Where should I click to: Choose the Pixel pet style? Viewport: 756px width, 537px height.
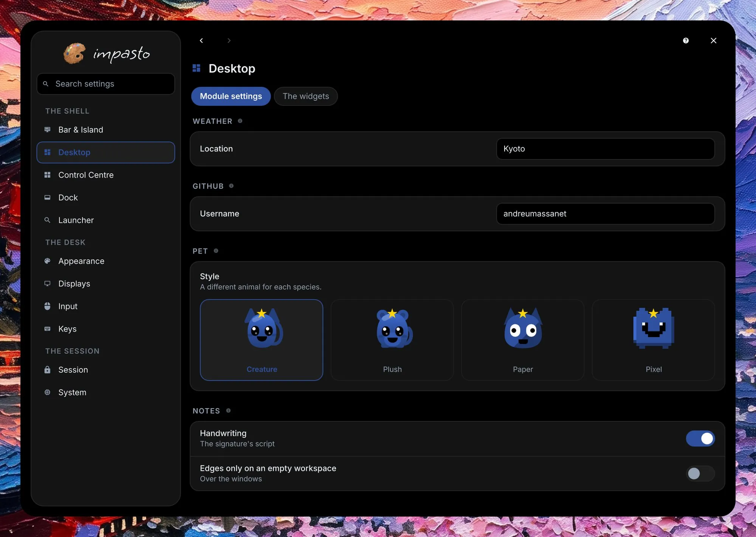653,340
